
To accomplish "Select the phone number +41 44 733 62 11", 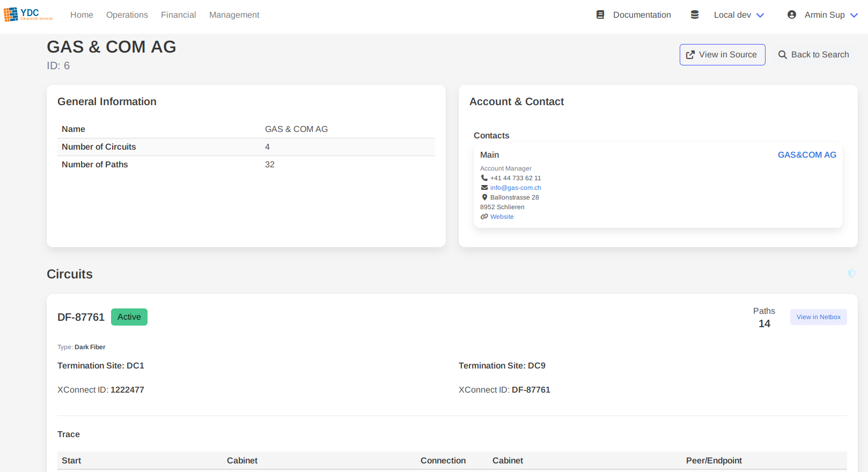I will (516, 178).
